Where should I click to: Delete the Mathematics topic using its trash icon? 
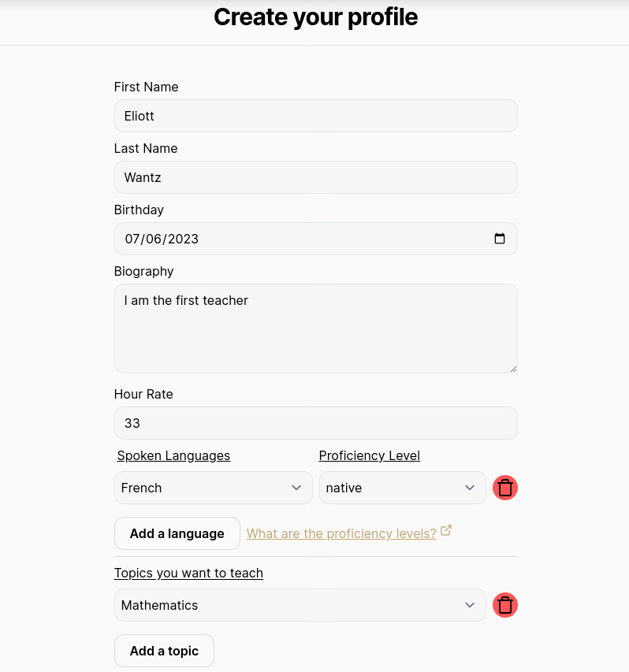pyautogui.click(x=505, y=604)
